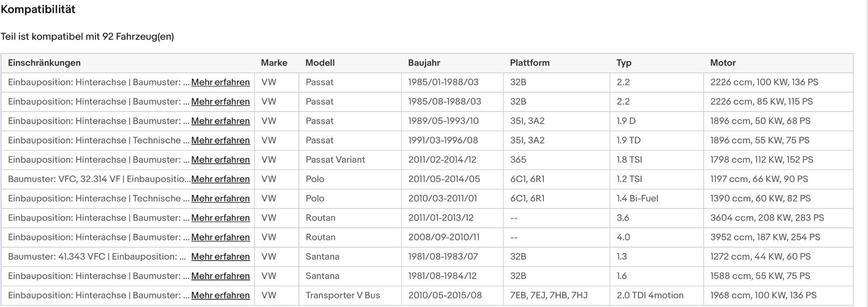Click the Motor column header
Viewport: 868px width, 307px height.
point(723,63)
